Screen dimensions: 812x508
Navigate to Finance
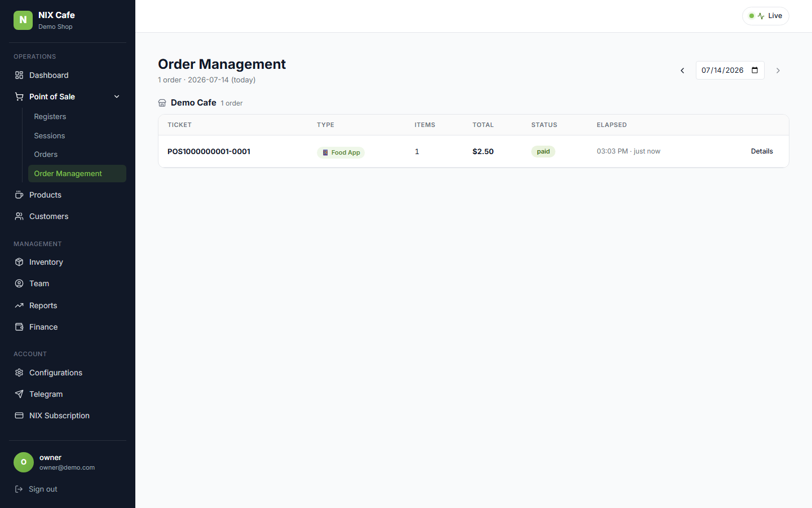pyautogui.click(x=68, y=327)
